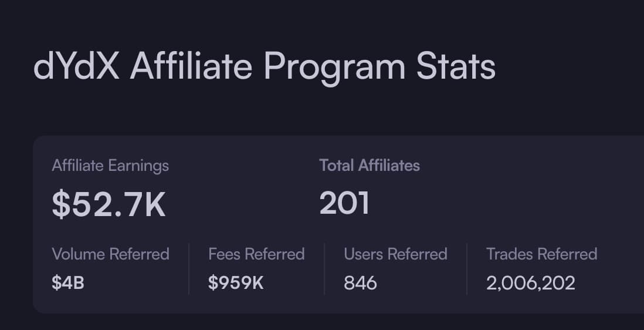The height and width of the screenshot is (330, 644).
Task: Click the "dYdX" word in the heading
Action: pyautogui.click(x=76, y=66)
